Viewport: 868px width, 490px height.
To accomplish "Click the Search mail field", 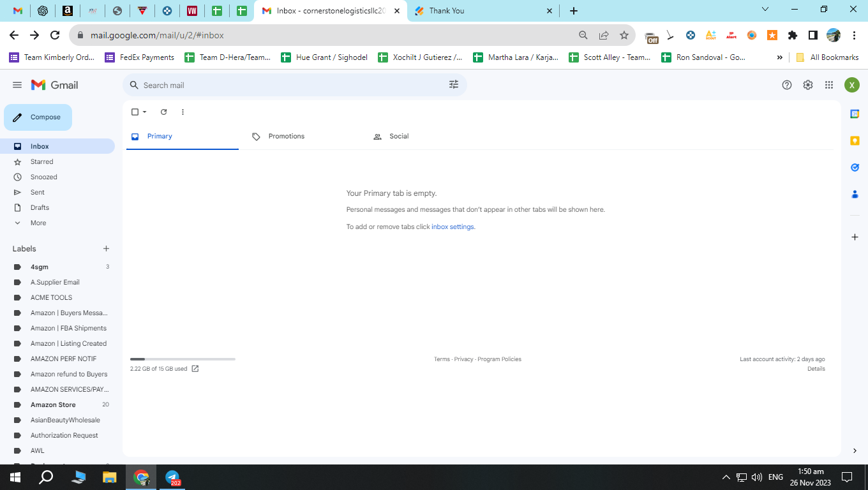I will point(294,85).
